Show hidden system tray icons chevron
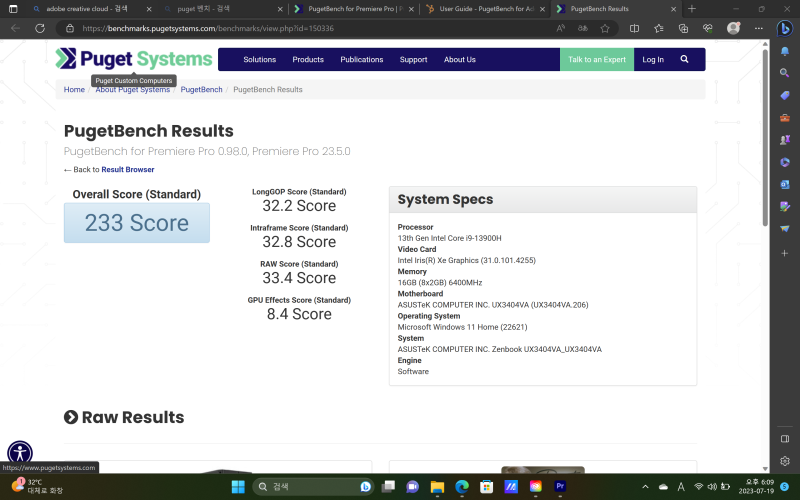The height and width of the screenshot is (500, 800). coord(645,487)
